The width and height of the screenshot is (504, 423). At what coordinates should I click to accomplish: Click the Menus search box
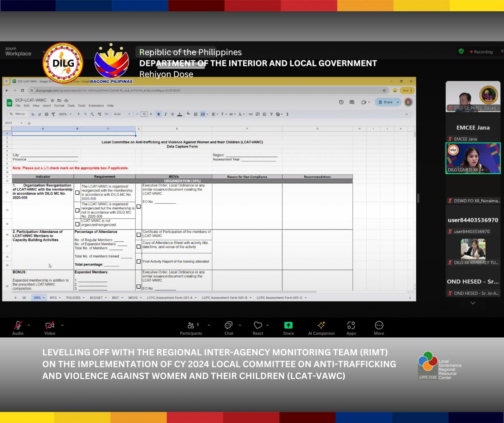click(x=18, y=114)
